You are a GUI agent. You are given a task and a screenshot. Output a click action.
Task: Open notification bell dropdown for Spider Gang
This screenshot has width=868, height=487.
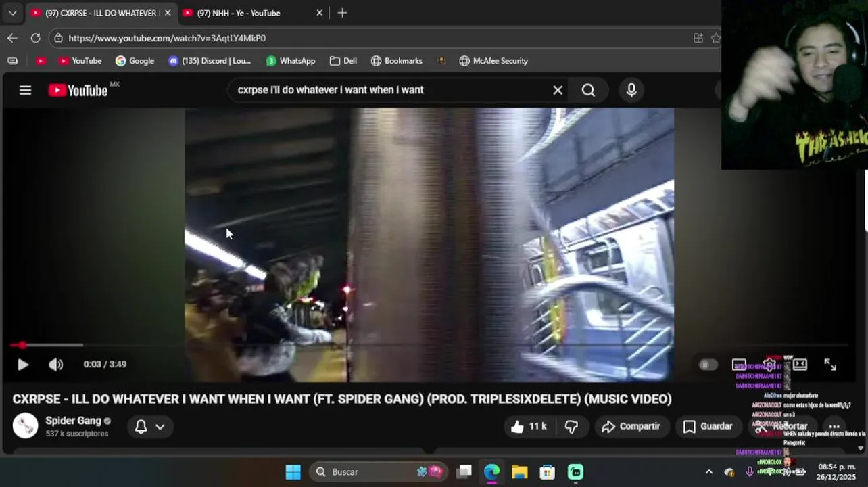coord(149,426)
